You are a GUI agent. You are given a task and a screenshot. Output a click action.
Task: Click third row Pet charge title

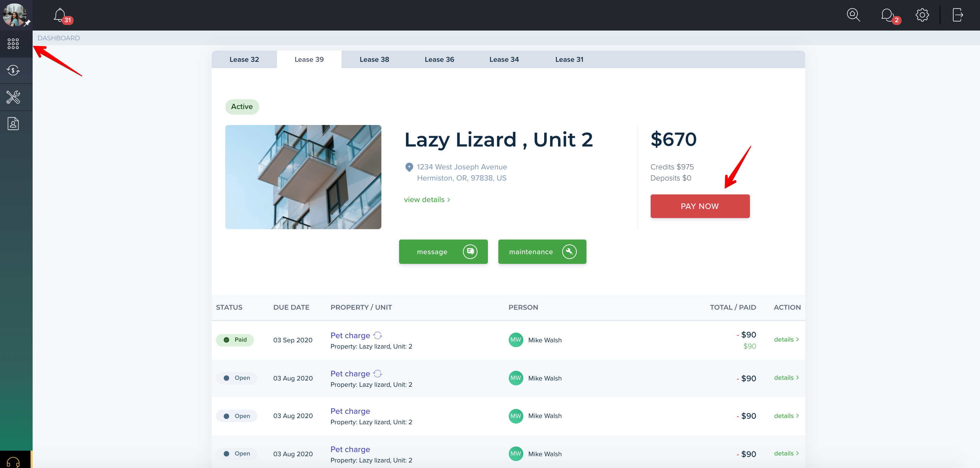point(350,411)
